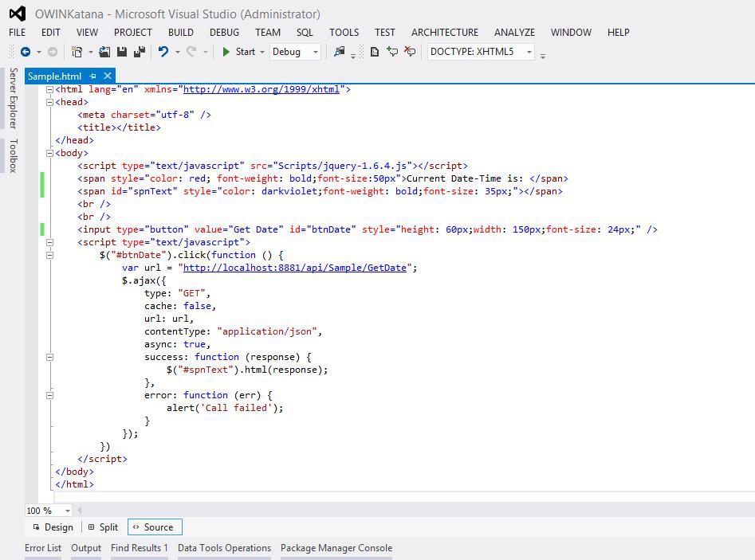The image size is (755, 560).
Task: Open the ARCHITECTURE menu
Action: click(445, 32)
